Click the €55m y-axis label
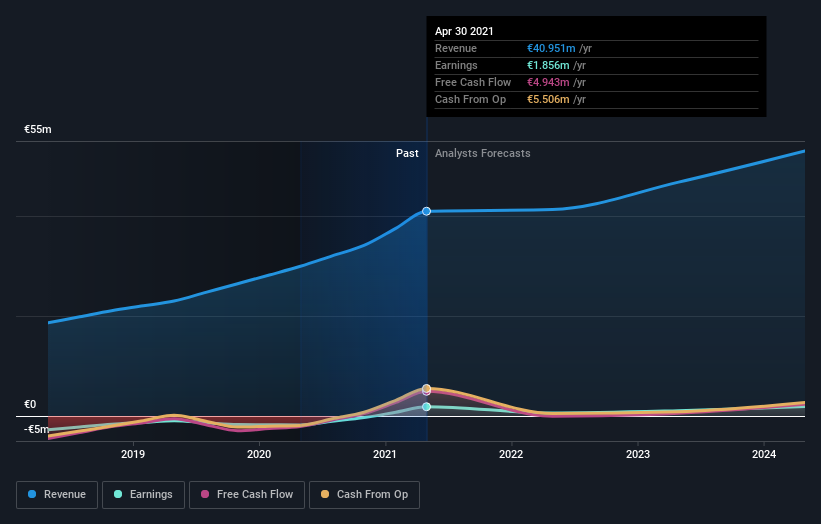Screen dimensions: 821x524 click(38, 129)
